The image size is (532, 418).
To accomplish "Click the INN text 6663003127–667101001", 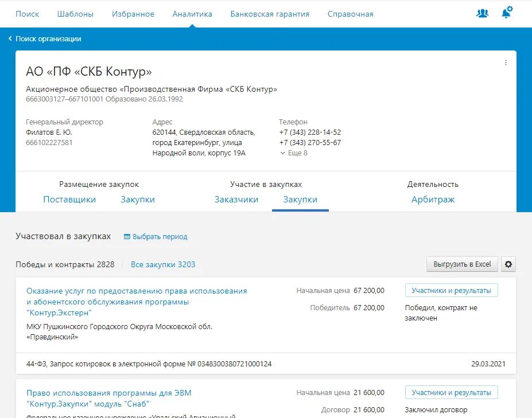I will click(64, 99).
